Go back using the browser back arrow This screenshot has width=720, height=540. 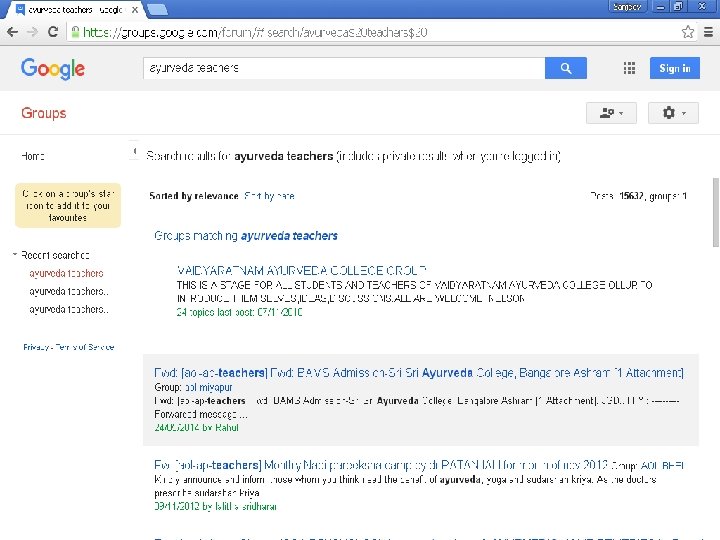12,32
